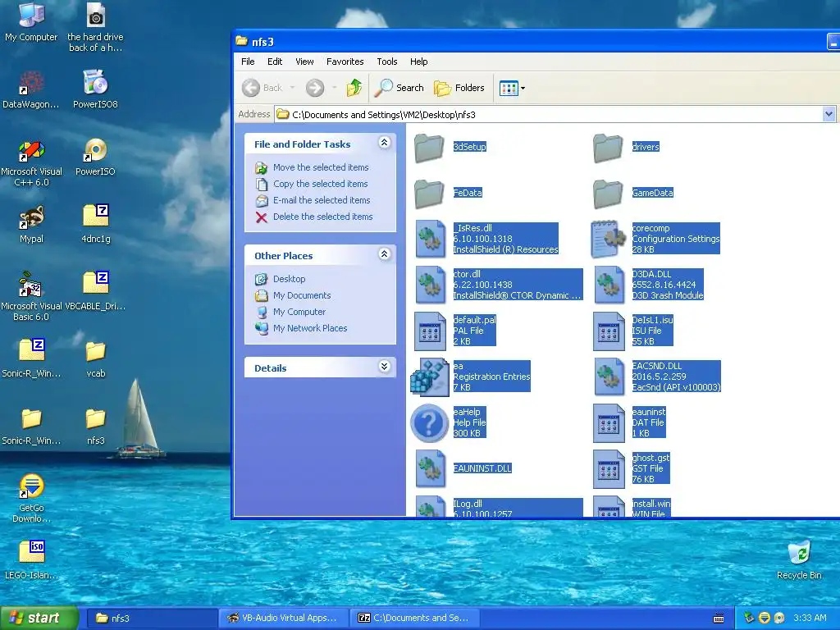Image resolution: width=840 pixels, height=630 pixels.
Task: Launch DataWagon shortcut on desktop
Action: (31, 89)
